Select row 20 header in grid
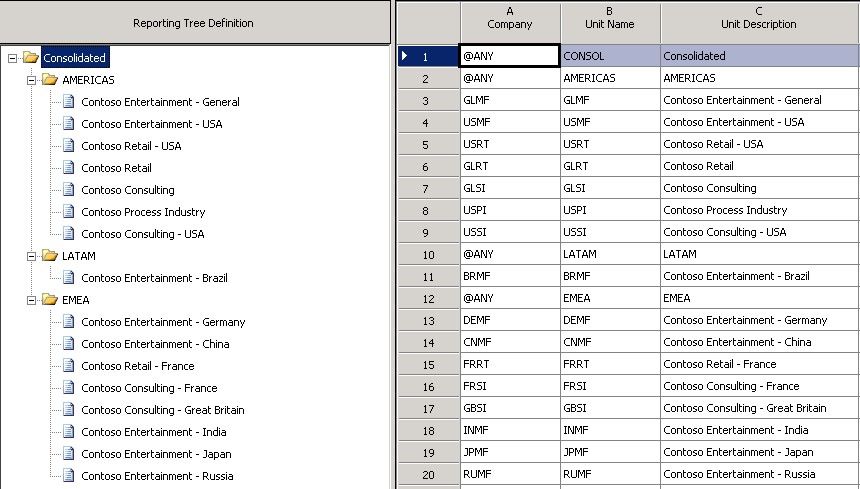 click(428, 475)
